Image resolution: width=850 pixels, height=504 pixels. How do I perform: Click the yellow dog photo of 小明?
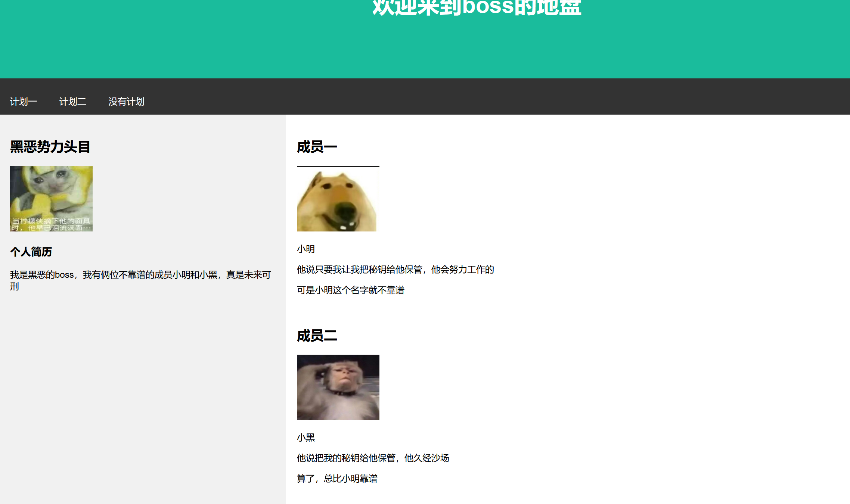[337, 199]
